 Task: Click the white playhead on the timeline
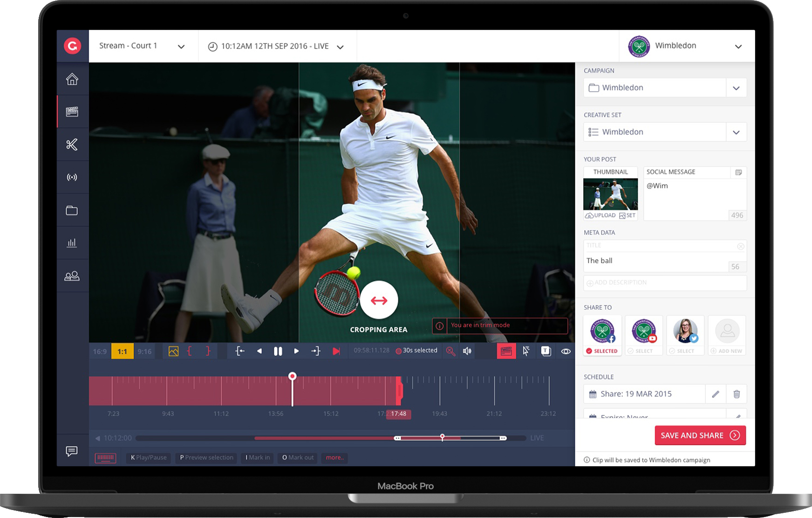(293, 377)
